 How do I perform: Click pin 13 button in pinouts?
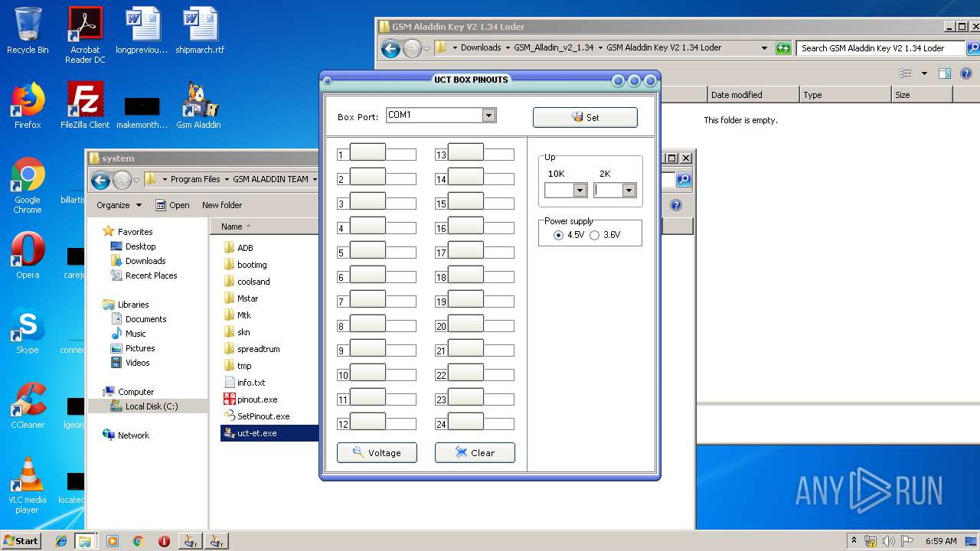pyautogui.click(x=465, y=153)
